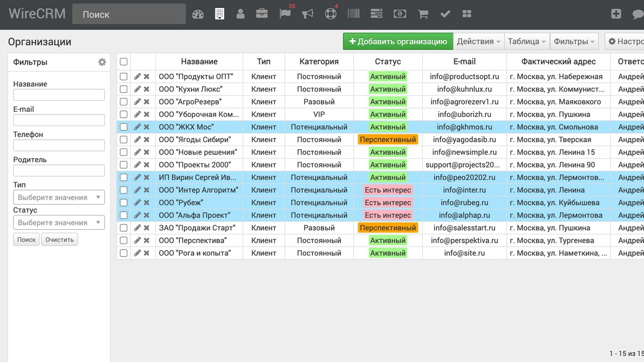Click the Добавить организацию button
The height and width of the screenshot is (362, 644).
[398, 42]
